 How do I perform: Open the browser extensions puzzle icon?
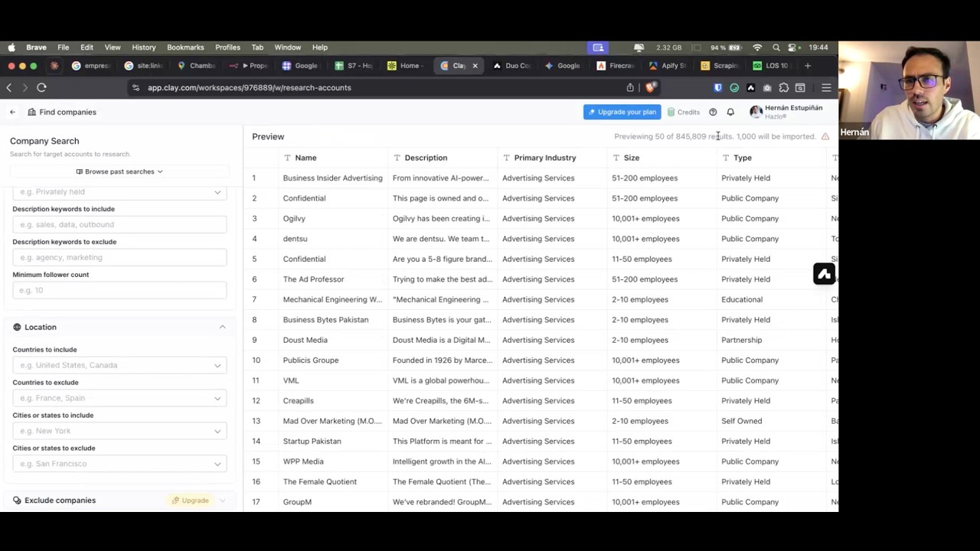coord(783,87)
